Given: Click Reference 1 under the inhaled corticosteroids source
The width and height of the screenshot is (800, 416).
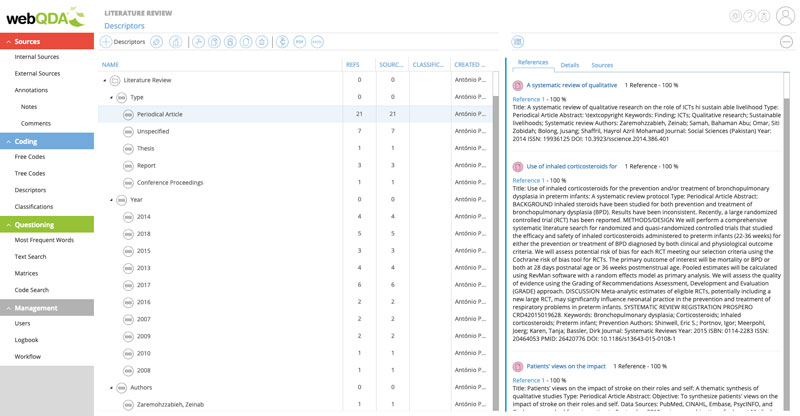Looking at the screenshot, I should click(528, 181).
